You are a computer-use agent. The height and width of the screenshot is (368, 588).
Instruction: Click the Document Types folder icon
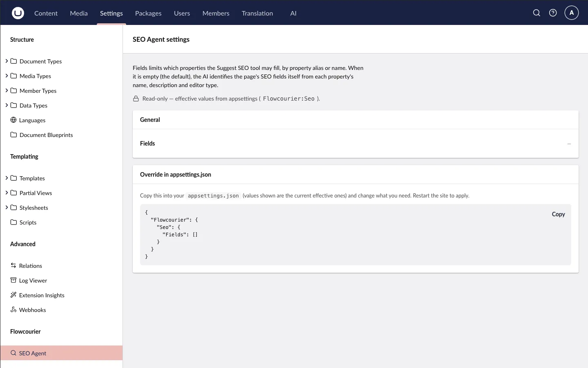point(13,61)
